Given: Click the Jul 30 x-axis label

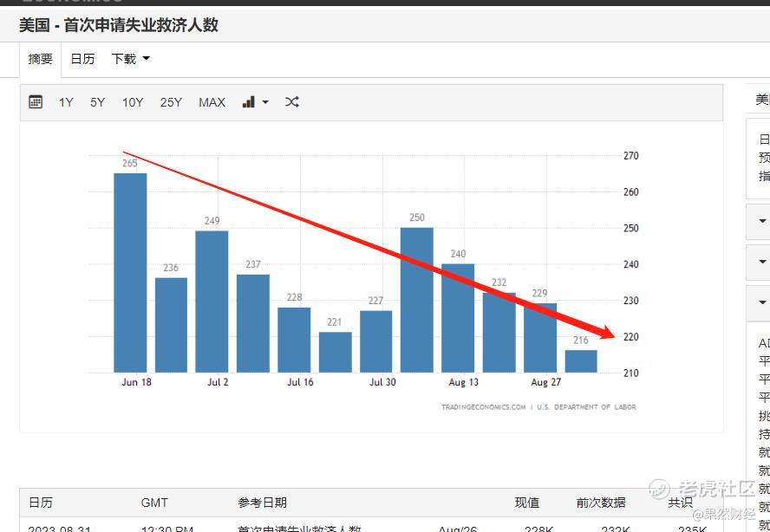Looking at the screenshot, I should (382, 382).
